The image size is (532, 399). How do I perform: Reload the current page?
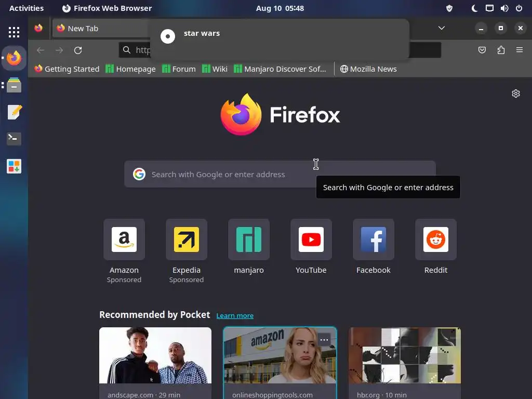click(78, 50)
